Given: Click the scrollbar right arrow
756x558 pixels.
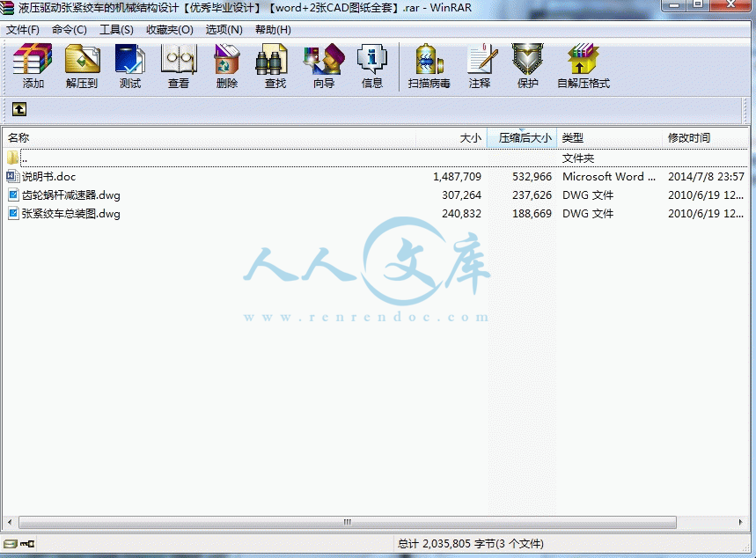Looking at the screenshot, I should [741, 522].
